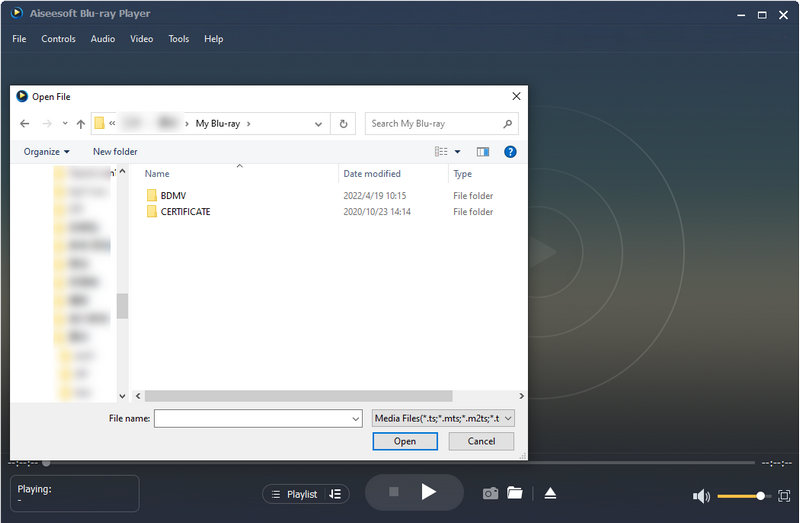The width and height of the screenshot is (800, 523).
Task: Open the dialog help icon
Action: [510, 152]
